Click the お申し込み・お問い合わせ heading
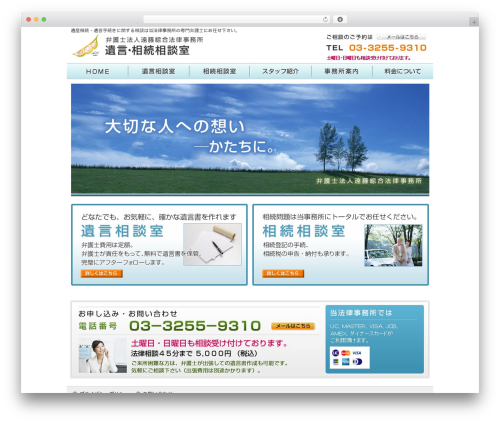This screenshot has width=500, height=423. pos(128,314)
